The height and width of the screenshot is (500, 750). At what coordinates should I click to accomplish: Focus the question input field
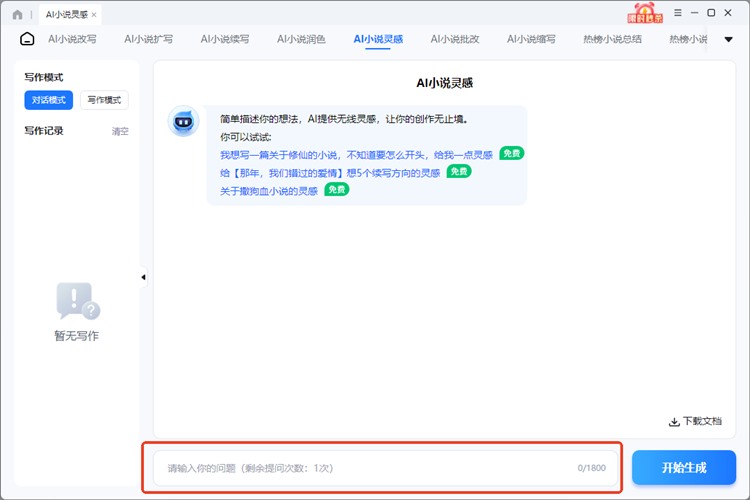point(386,468)
